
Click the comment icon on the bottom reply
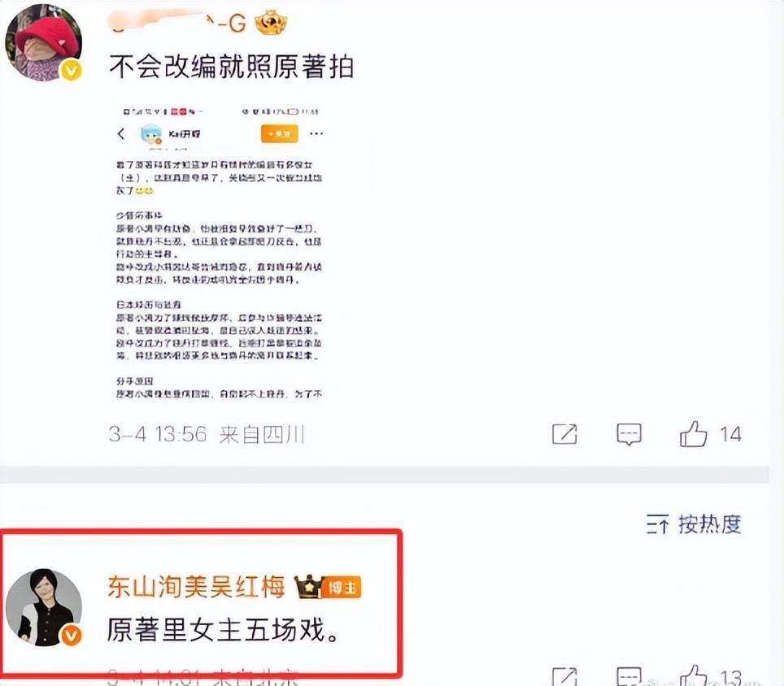tap(629, 676)
